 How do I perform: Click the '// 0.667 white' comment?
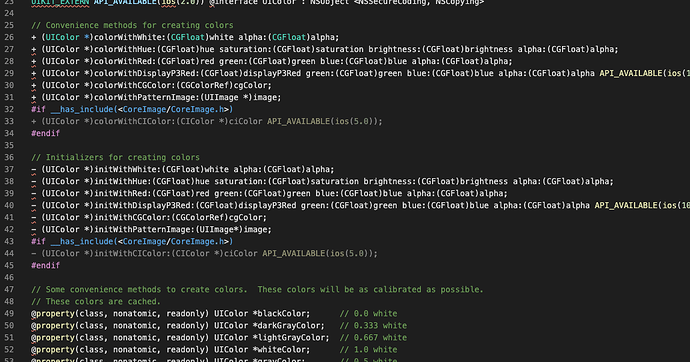click(373, 337)
